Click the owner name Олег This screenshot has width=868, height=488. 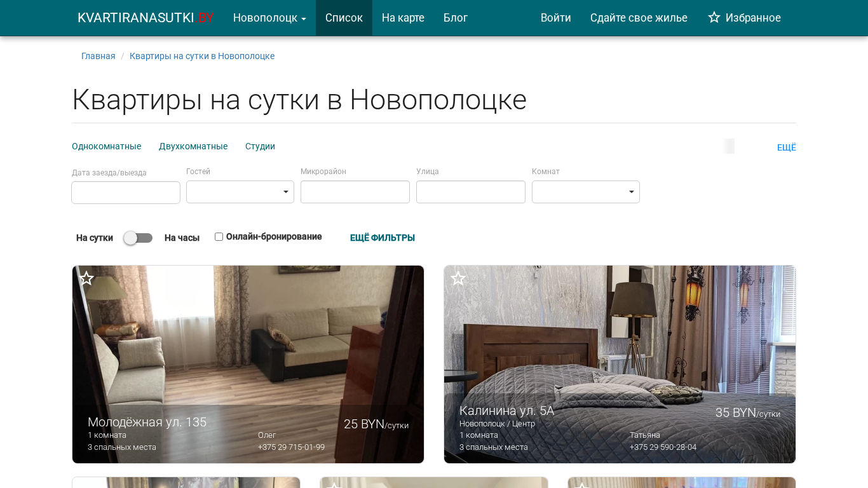tap(267, 435)
